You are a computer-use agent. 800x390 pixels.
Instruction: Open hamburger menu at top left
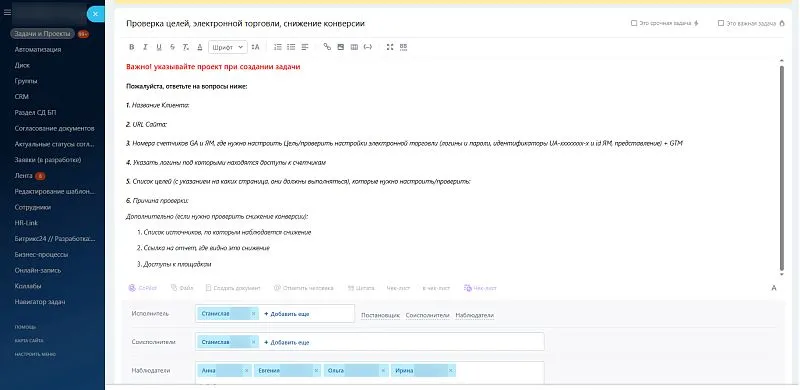[7, 13]
